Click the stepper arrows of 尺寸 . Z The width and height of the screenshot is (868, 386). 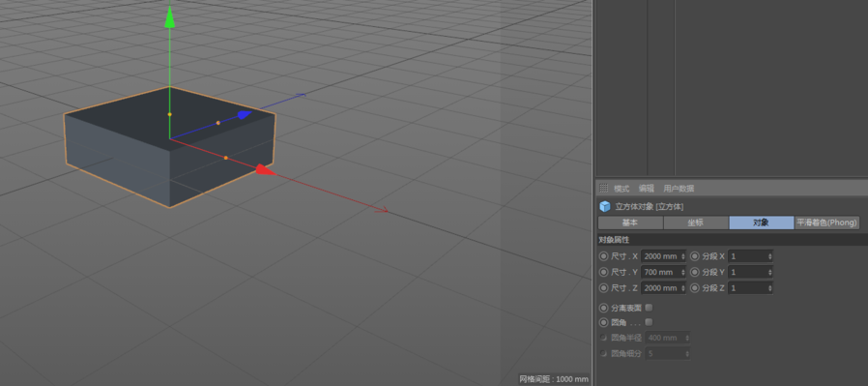tap(683, 288)
